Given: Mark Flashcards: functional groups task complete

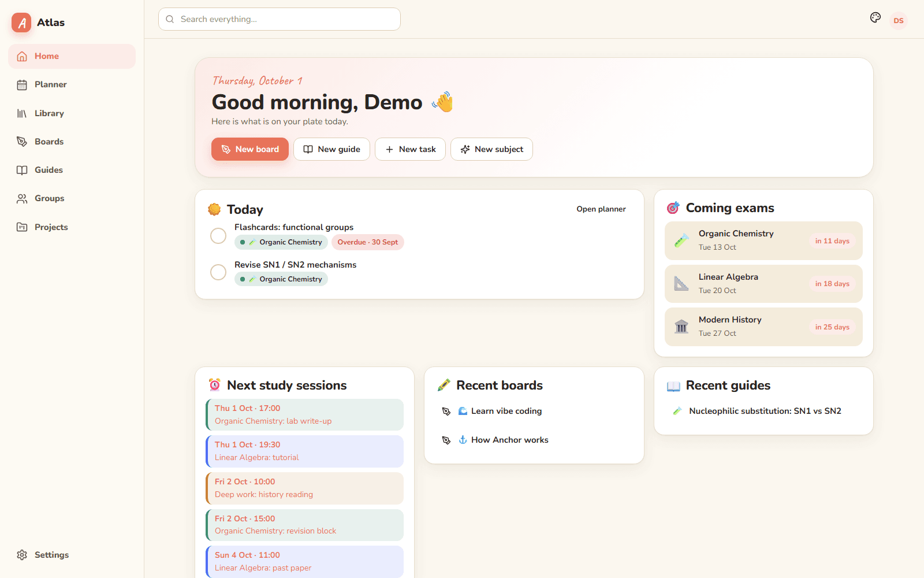Looking at the screenshot, I should [218, 236].
